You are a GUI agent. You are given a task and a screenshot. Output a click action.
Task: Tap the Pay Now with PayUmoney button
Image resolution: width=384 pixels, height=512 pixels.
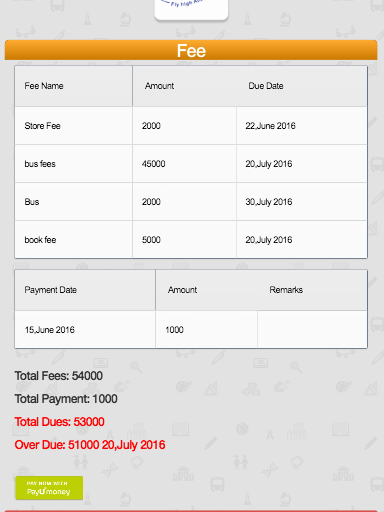[x=49, y=488]
